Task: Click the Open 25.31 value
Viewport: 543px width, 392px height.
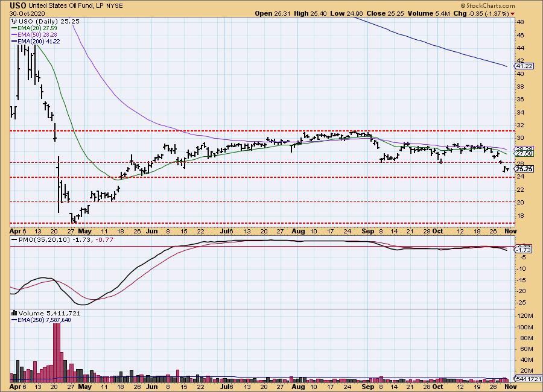Action: tap(273, 13)
